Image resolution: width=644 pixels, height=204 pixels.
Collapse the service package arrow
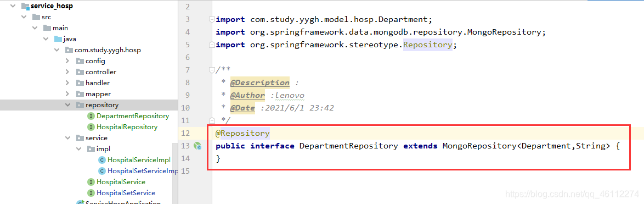click(68, 138)
